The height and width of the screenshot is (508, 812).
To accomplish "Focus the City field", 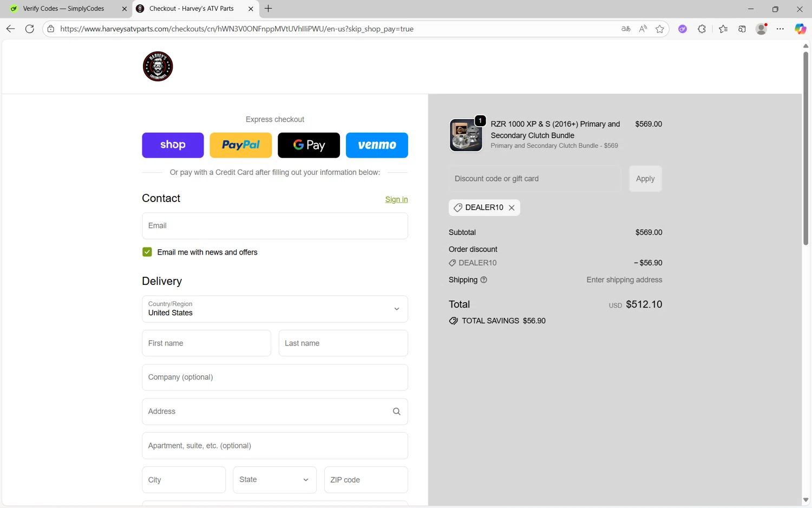I will 184,480.
